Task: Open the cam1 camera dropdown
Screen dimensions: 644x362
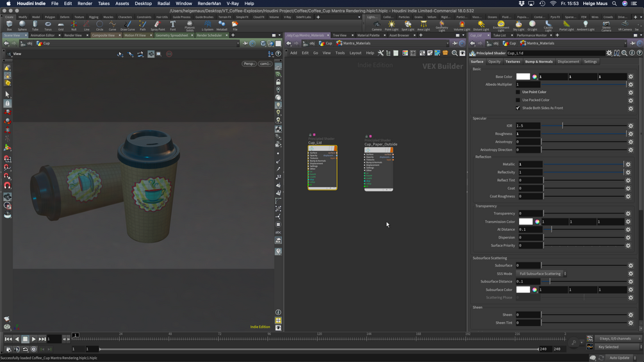Action: tap(265, 63)
